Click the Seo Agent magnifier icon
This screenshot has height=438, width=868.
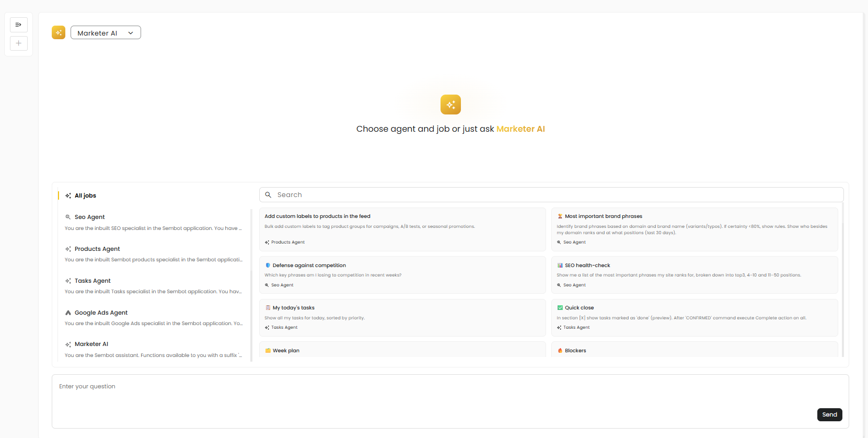pyautogui.click(x=68, y=217)
